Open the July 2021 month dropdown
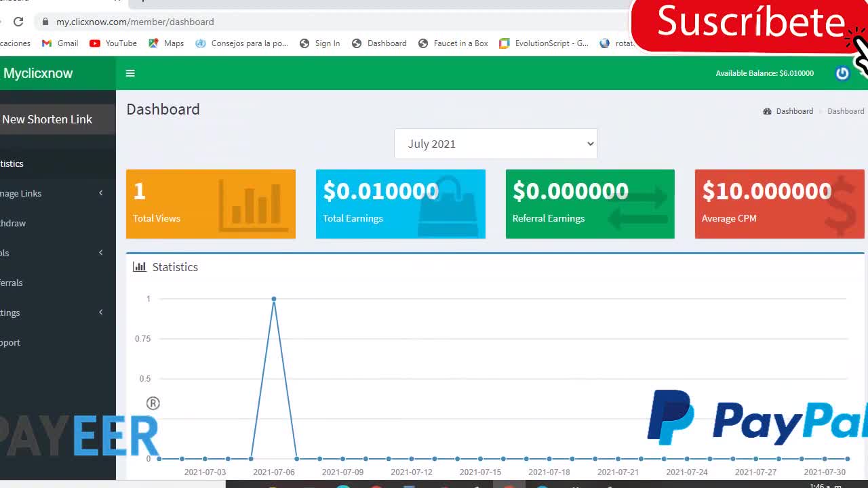This screenshot has height=488, width=868. coord(496,144)
